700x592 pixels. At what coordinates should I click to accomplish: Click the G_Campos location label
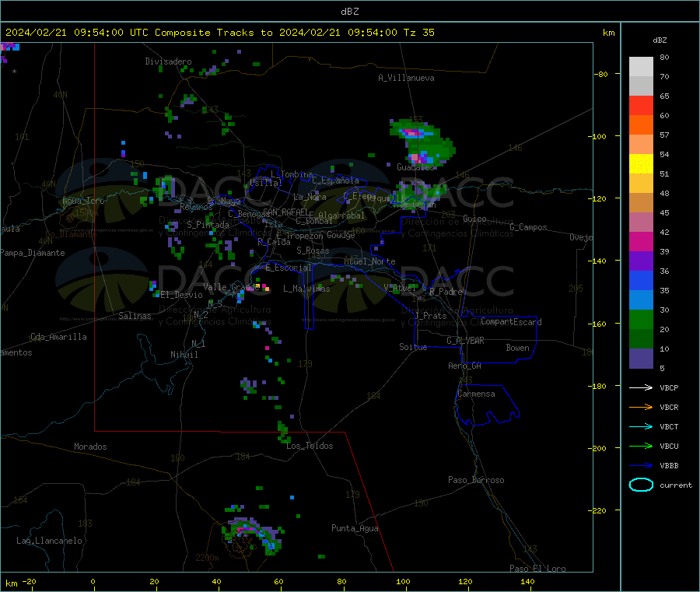pyautogui.click(x=529, y=227)
